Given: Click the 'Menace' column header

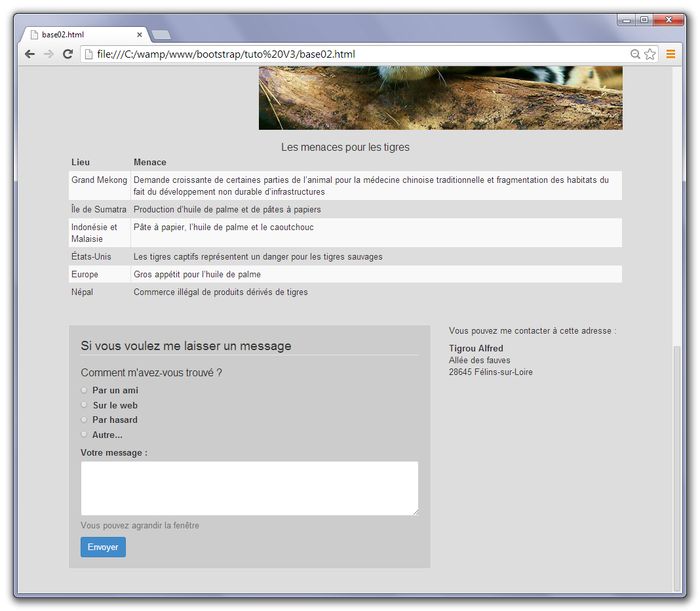Looking at the screenshot, I should [x=150, y=162].
